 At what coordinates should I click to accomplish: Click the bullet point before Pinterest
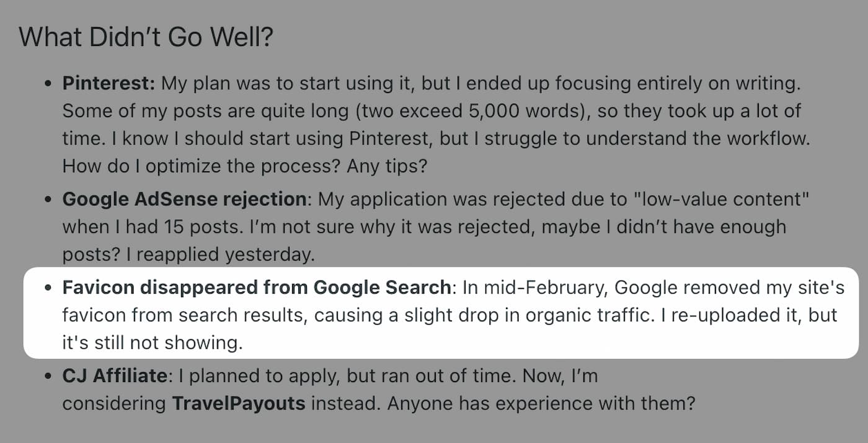48,84
